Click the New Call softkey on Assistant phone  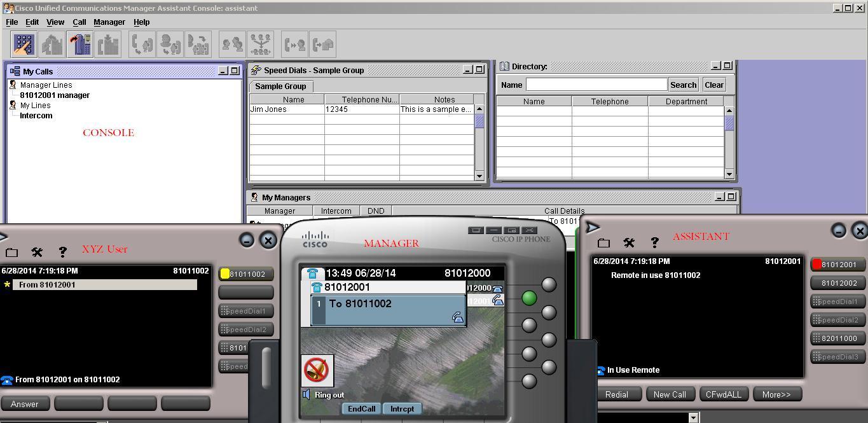[670, 394]
